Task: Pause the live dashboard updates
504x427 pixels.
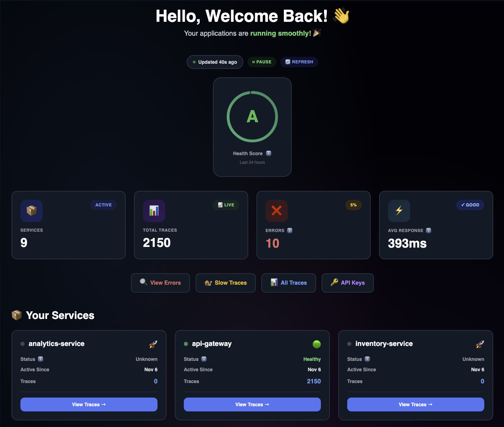Action: click(x=262, y=62)
